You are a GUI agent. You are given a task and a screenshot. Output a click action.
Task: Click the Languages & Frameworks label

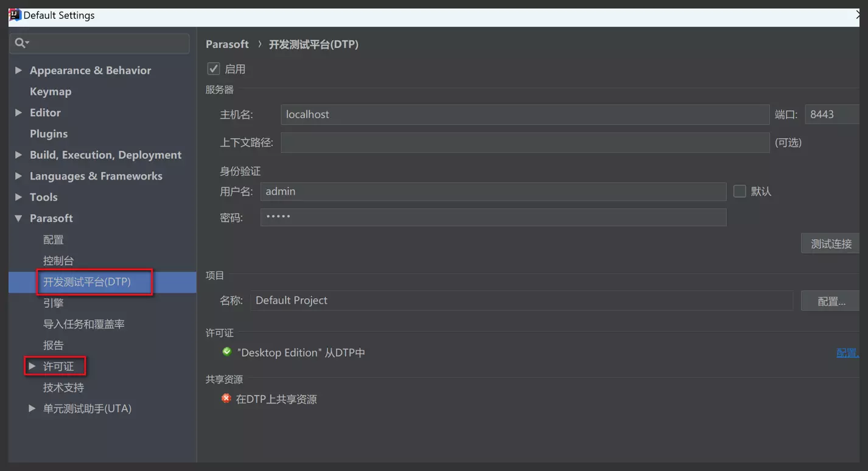96,176
